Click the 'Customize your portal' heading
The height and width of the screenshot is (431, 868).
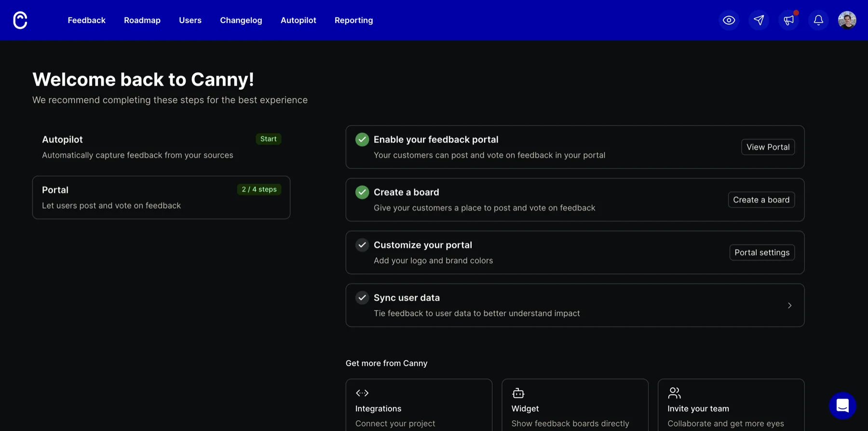pos(422,245)
